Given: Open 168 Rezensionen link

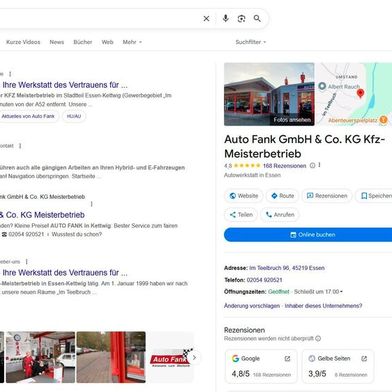Looking at the screenshot, I should click(284, 166).
